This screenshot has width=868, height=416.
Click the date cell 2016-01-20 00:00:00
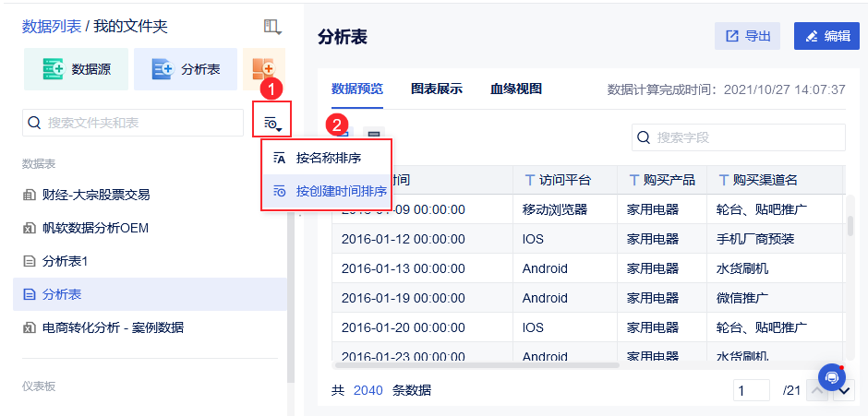click(x=422, y=327)
